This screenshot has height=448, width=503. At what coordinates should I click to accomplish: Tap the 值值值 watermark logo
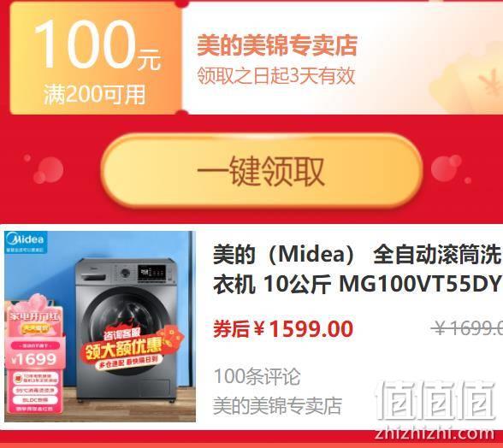pyautogui.click(x=435, y=399)
